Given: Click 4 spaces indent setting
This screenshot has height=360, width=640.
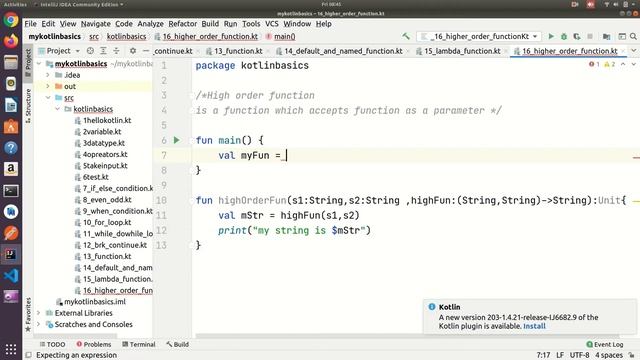Looking at the screenshot, I should [x=609, y=355].
